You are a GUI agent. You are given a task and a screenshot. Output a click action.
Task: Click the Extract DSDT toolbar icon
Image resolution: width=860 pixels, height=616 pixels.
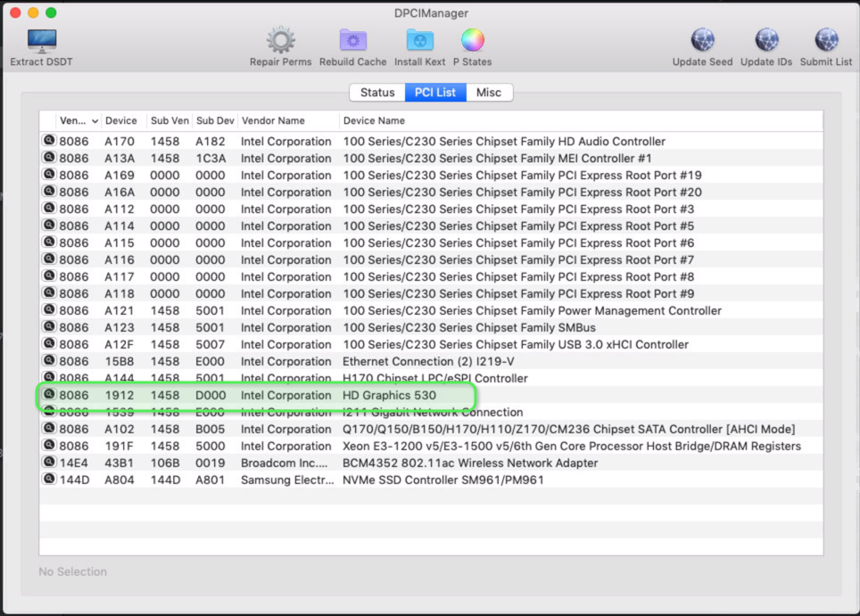pos(41,41)
